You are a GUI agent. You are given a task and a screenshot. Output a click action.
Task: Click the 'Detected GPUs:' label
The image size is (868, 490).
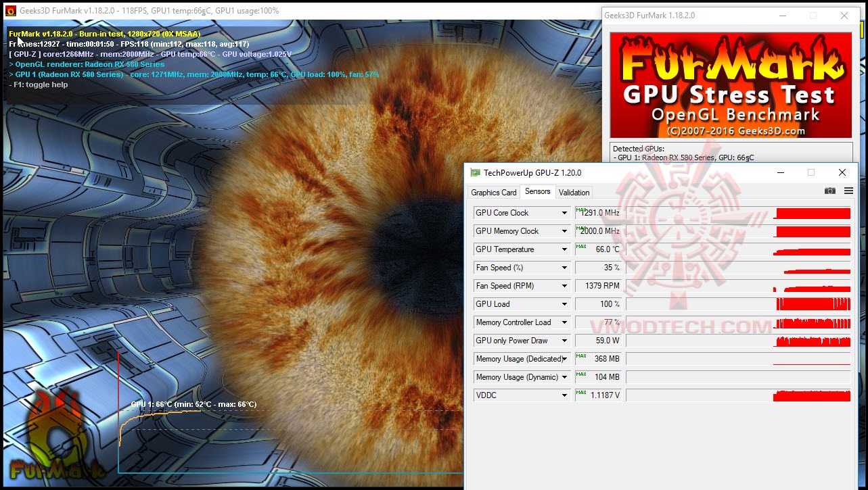[x=639, y=149]
